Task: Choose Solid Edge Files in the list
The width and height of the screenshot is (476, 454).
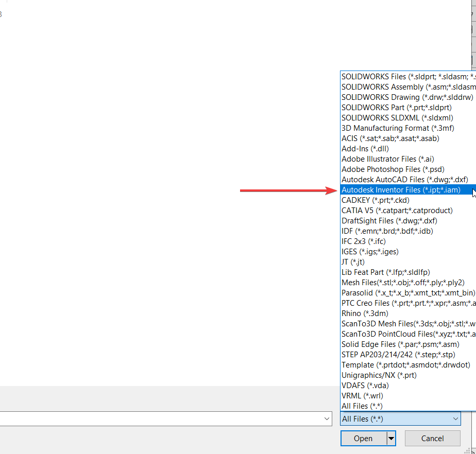Action: pos(400,344)
